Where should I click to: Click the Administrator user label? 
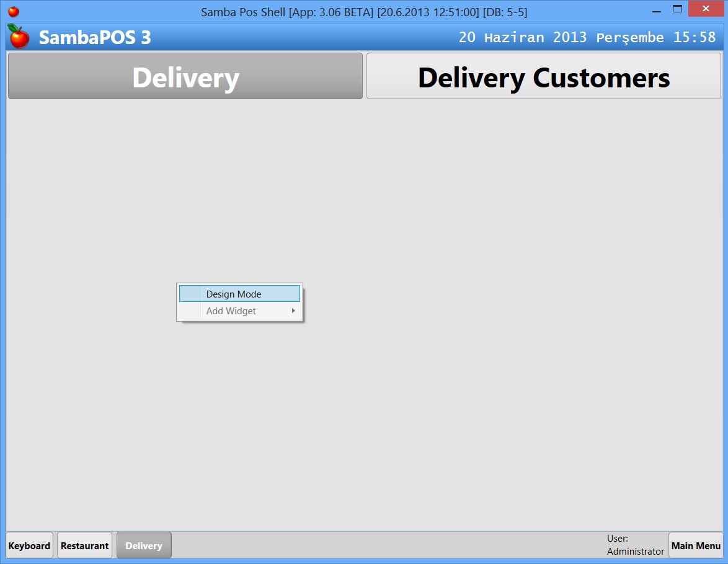pyautogui.click(x=635, y=550)
